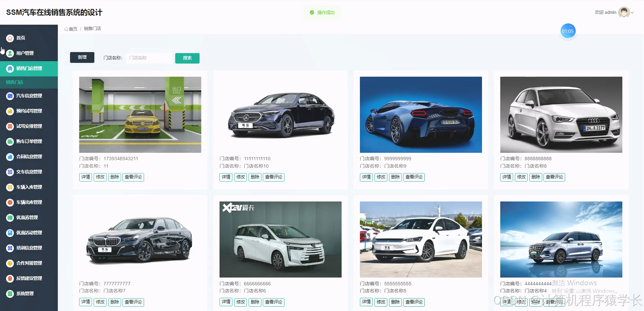Click the 系统管理 sidebar icon
The height and width of the screenshot is (311, 644).
point(10,294)
